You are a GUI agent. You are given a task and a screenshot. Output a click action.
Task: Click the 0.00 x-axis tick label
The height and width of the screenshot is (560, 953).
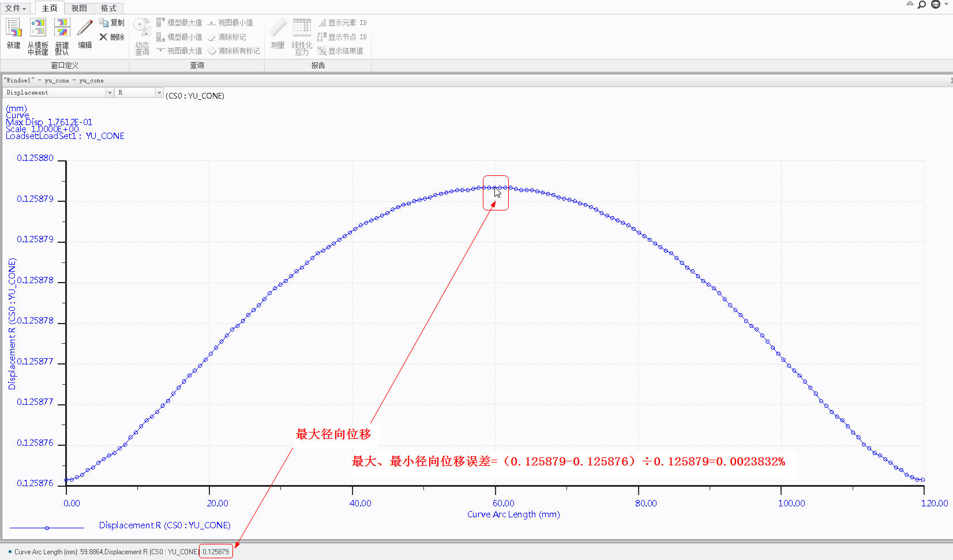(x=72, y=503)
